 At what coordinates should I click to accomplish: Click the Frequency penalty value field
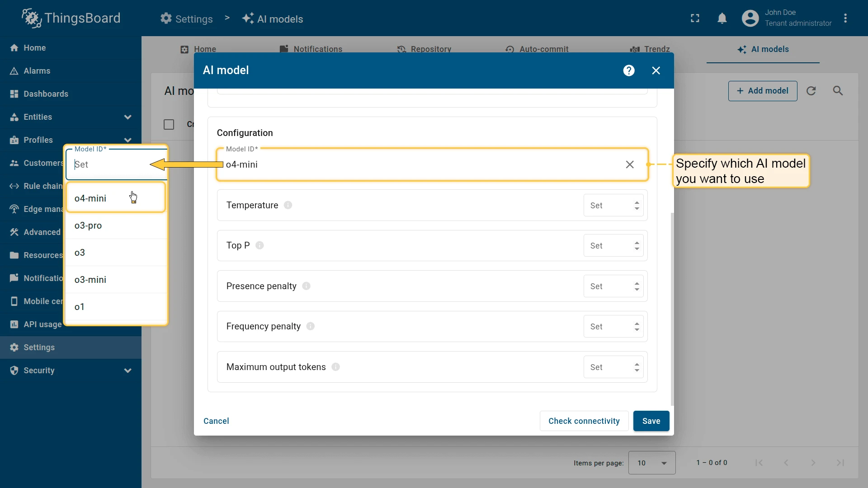point(613,326)
